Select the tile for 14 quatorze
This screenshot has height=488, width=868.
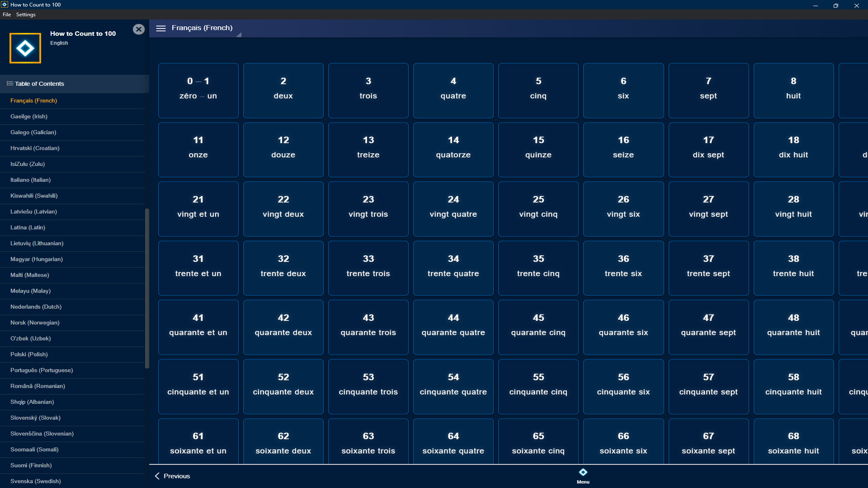coord(453,150)
